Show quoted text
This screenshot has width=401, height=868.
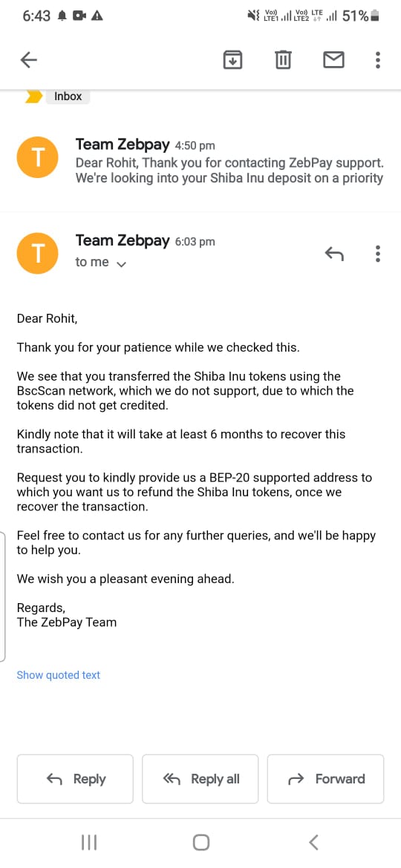pyautogui.click(x=58, y=675)
